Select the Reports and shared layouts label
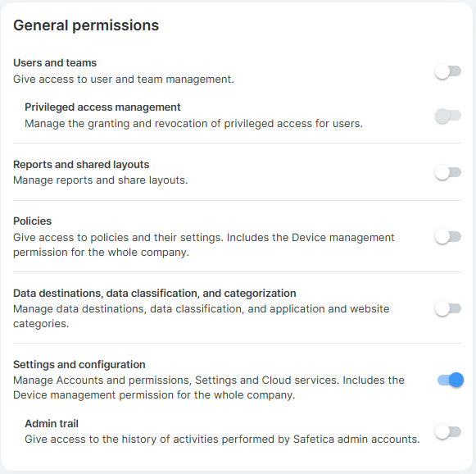The height and width of the screenshot is (474, 476). (x=81, y=164)
